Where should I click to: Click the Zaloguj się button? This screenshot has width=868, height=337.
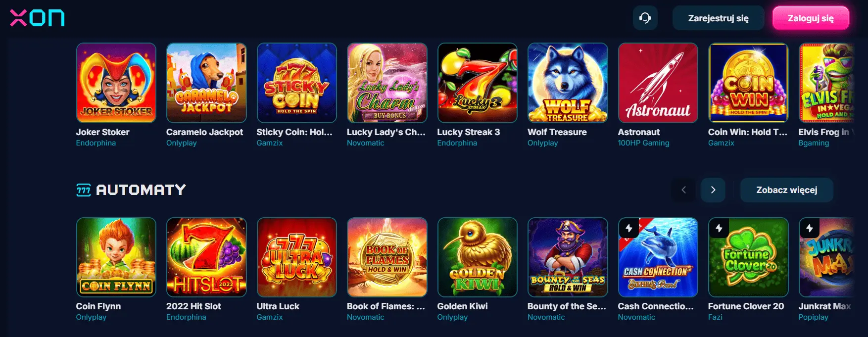click(x=811, y=18)
